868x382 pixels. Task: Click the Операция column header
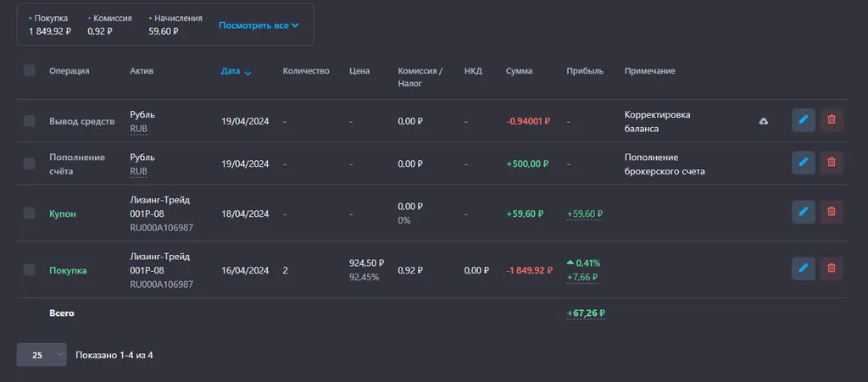(69, 71)
